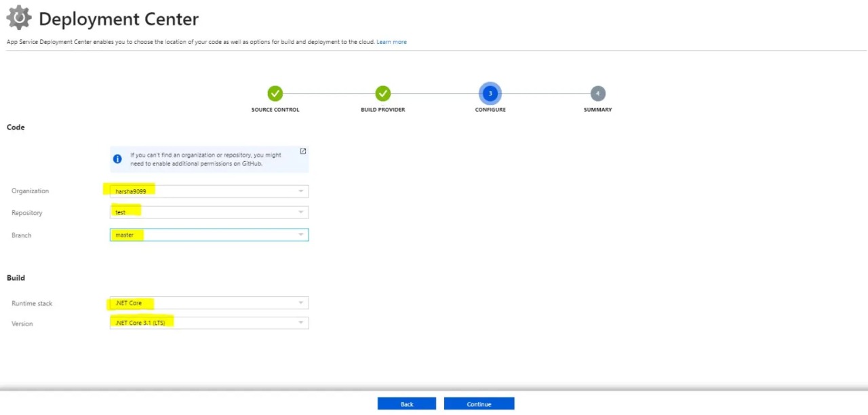Click the Continue button

click(x=479, y=403)
